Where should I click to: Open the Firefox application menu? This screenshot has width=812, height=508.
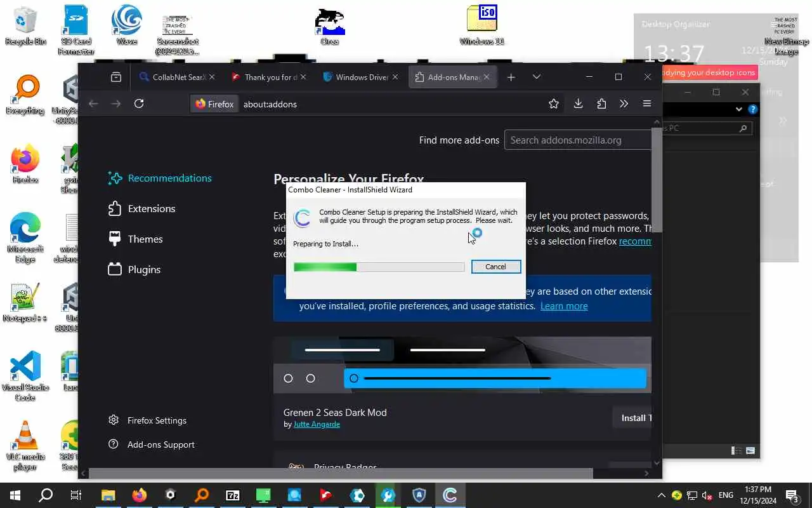click(647, 104)
